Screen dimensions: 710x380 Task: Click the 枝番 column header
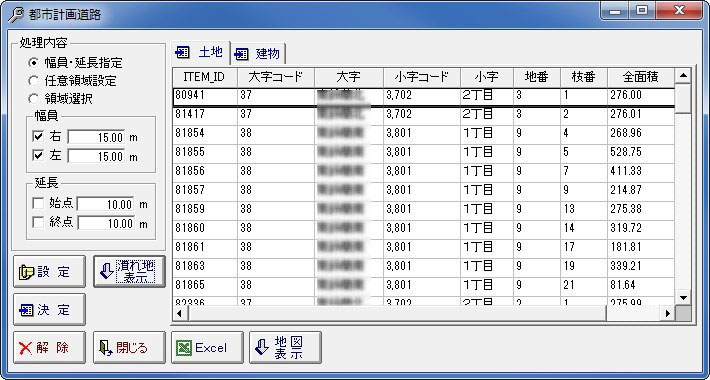tap(584, 77)
